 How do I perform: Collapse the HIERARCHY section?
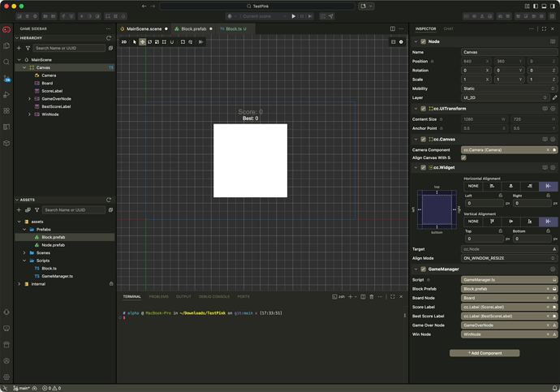[17, 38]
